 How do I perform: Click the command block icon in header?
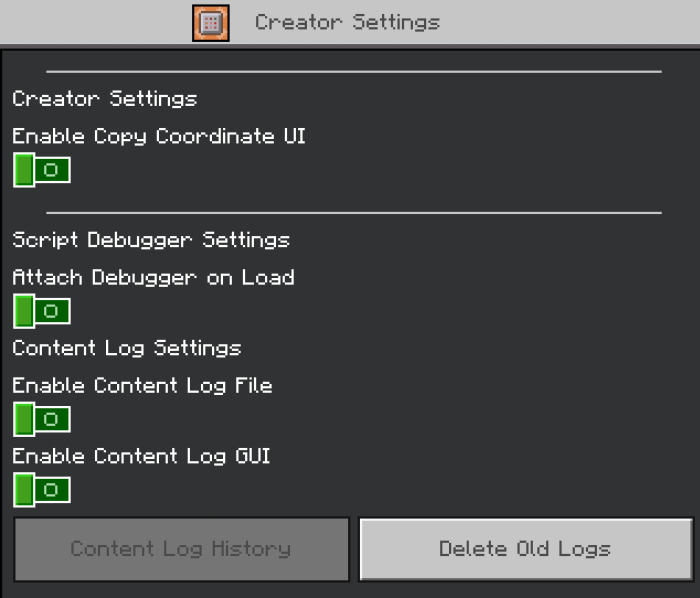click(x=210, y=22)
